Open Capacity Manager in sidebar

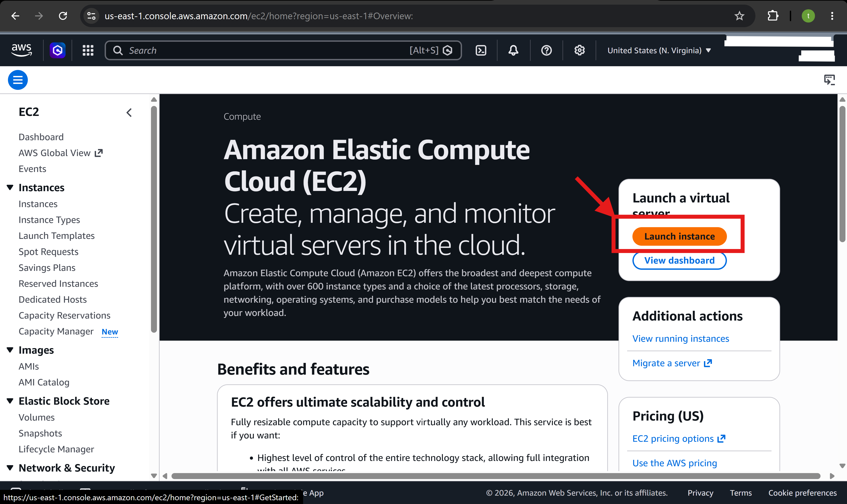pyautogui.click(x=56, y=331)
